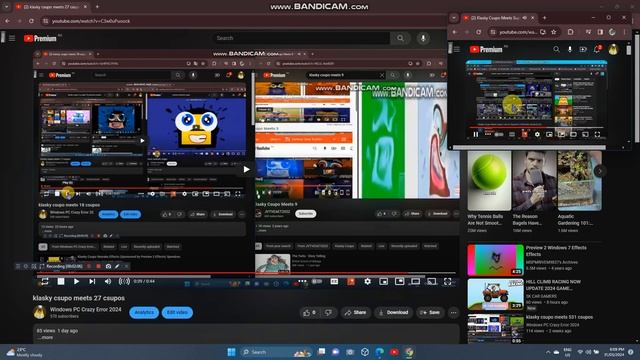Open the YouTube guide menu in main window
The width and height of the screenshot is (640, 360).
(x=12, y=38)
